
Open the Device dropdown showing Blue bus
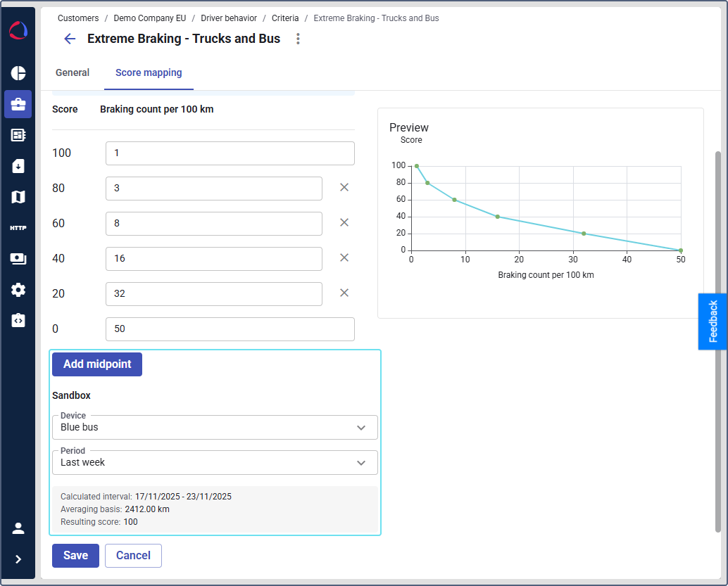coord(215,427)
